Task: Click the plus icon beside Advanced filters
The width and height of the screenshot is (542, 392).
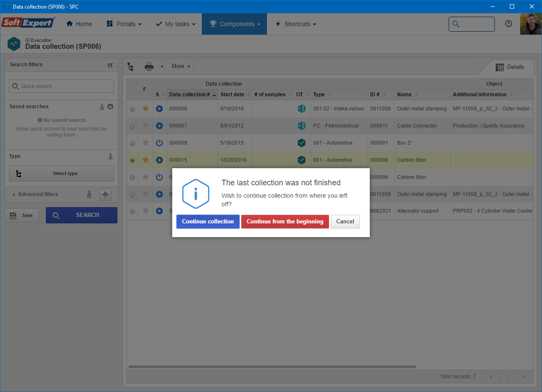Action: [105, 195]
